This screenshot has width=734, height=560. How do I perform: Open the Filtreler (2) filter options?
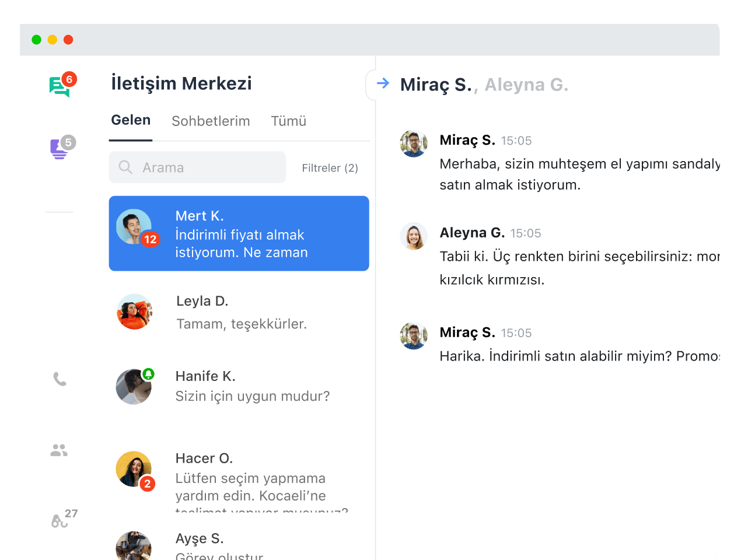tap(330, 168)
